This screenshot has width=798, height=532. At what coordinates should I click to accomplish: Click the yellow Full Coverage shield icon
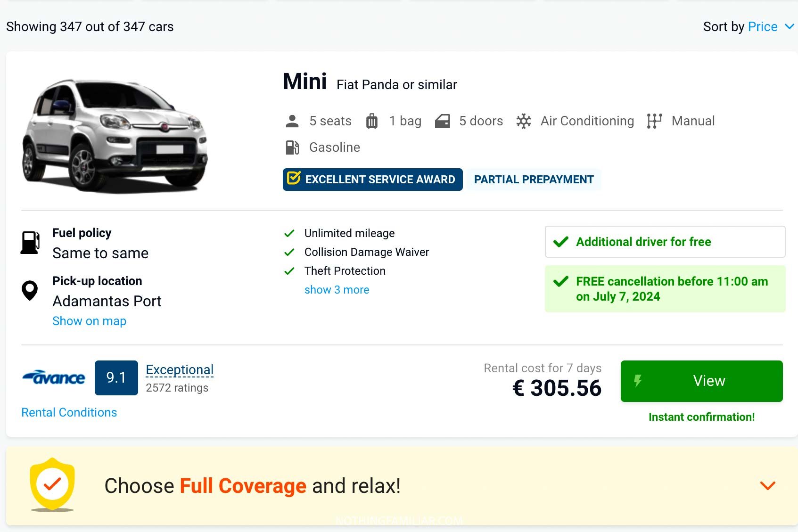coord(53,484)
